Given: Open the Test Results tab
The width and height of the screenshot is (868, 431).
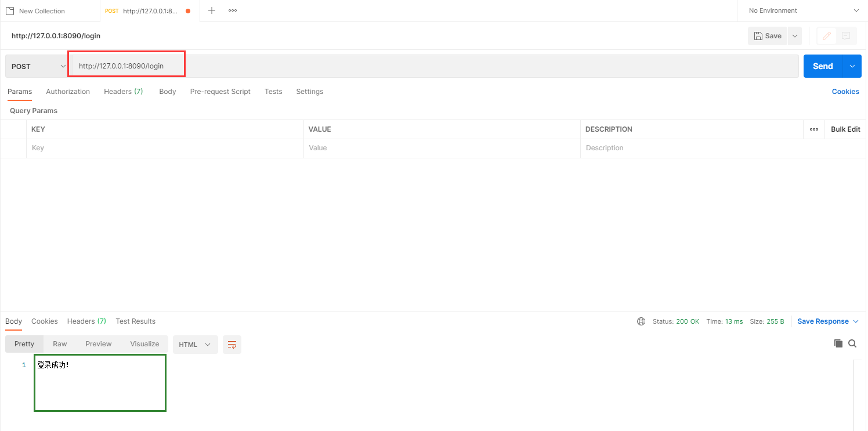Looking at the screenshot, I should (136, 321).
